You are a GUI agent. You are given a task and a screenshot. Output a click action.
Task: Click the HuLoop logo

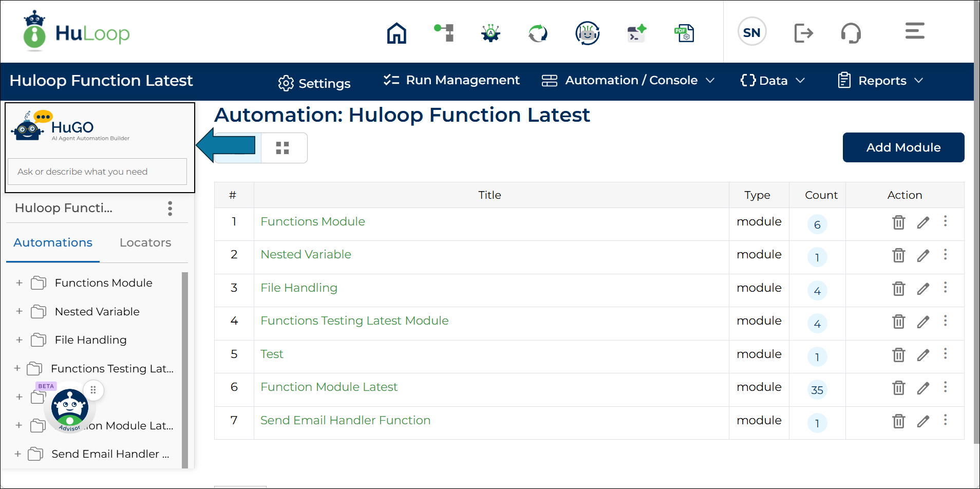(x=76, y=32)
